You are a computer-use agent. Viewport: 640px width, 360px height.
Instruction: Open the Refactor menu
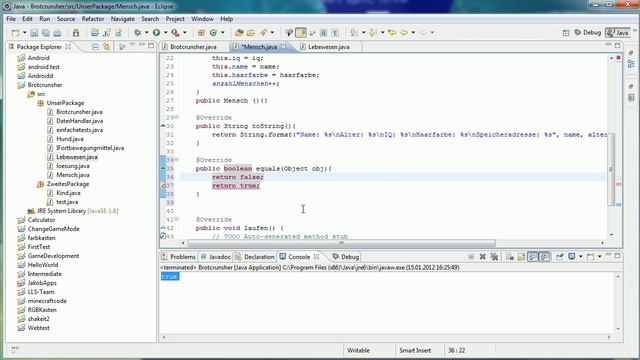(93, 19)
